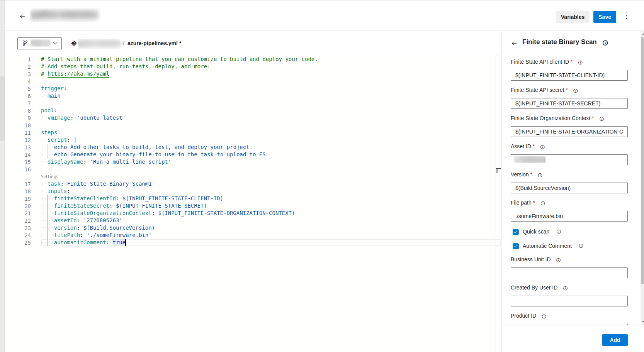
Task: Show info for Version field
Action: (540, 175)
